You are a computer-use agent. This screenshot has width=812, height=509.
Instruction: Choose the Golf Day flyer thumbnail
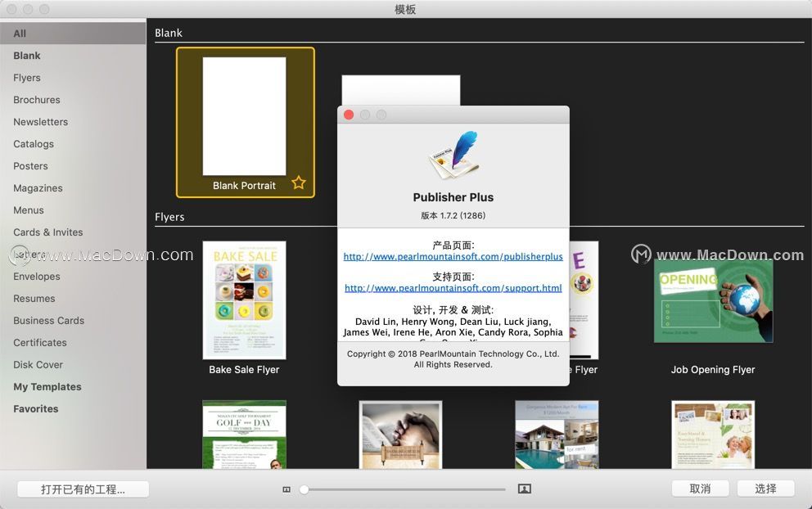pos(245,435)
